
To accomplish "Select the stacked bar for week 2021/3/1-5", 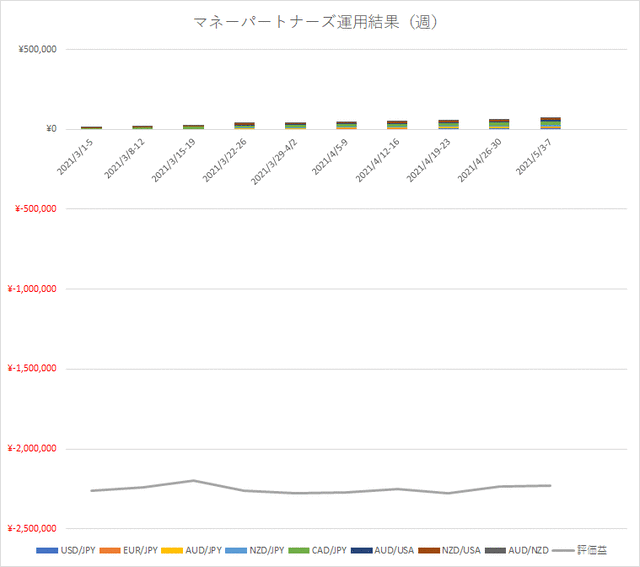I will point(91,128).
